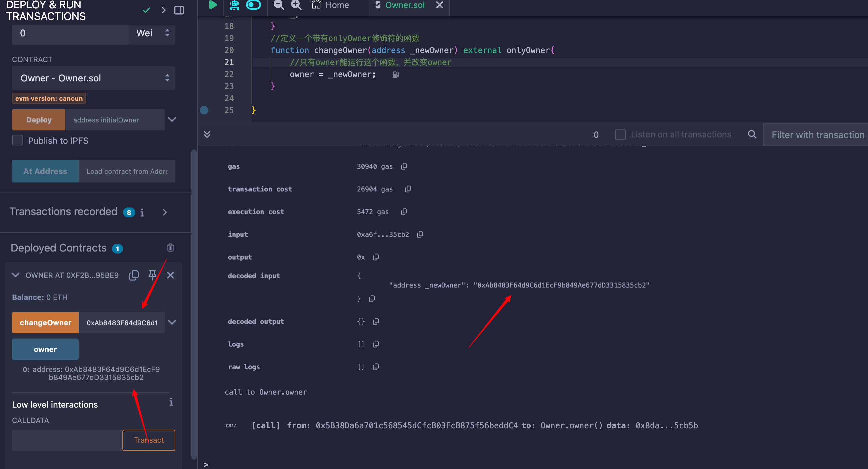Image resolution: width=868 pixels, height=469 pixels.
Task: Focus the CALLDATA input field
Action: click(67, 440)
